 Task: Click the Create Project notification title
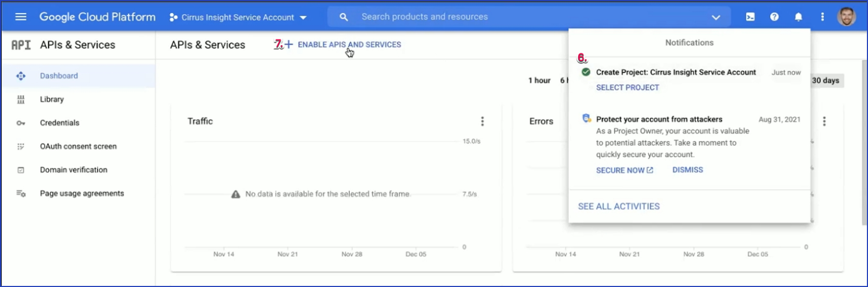(676, 72)
